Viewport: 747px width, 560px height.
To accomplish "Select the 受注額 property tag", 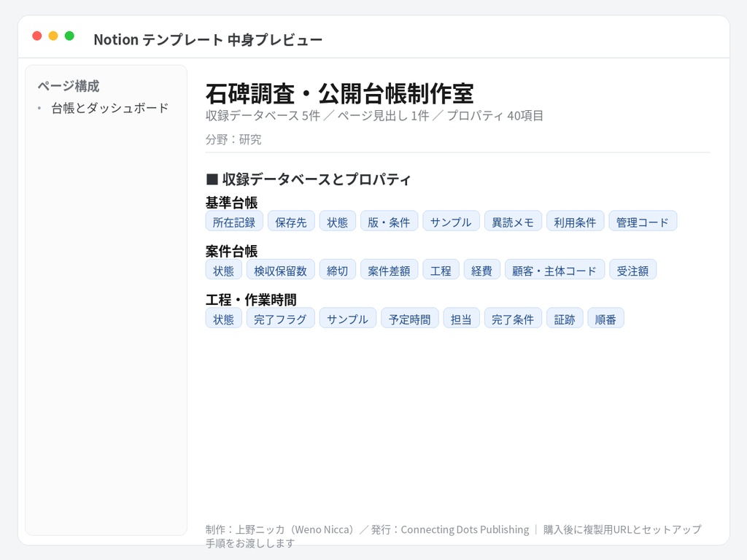I will click(632, 270).
